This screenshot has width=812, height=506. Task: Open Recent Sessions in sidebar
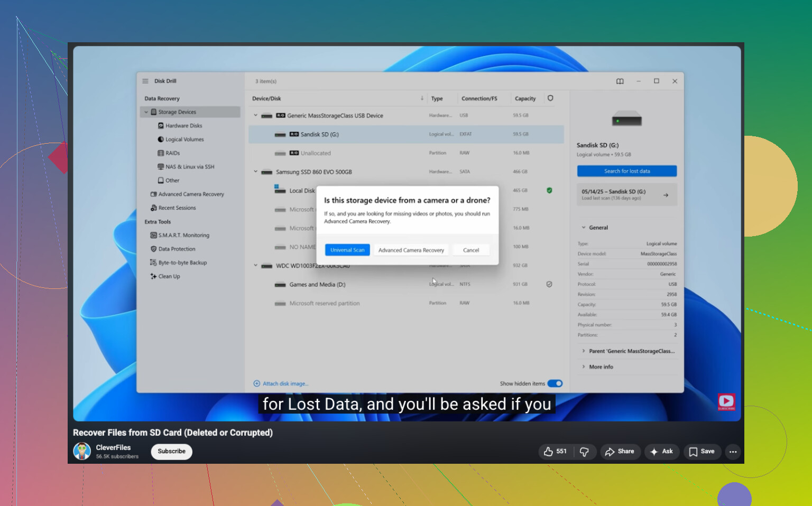(177, 208)
